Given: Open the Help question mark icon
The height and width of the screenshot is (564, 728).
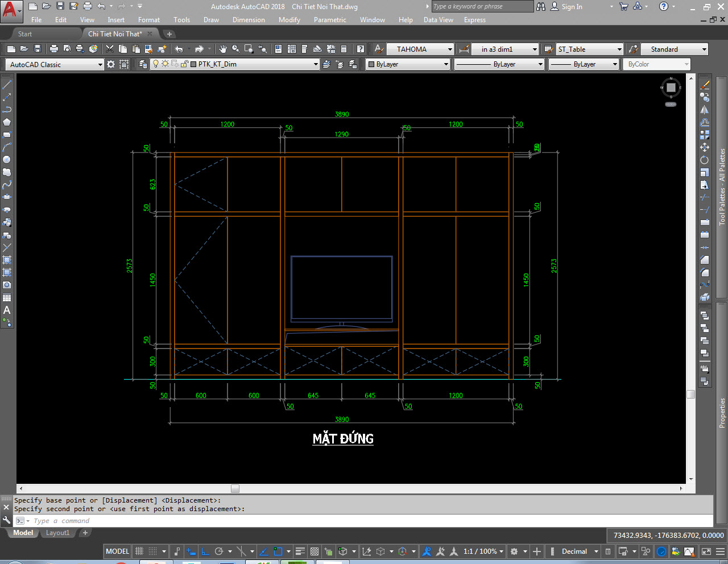Looking at the screenshot, I should pos(664,6).
